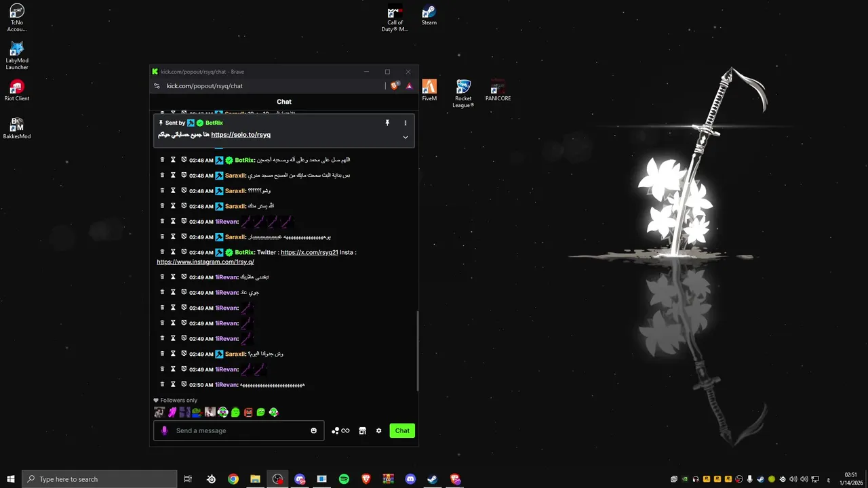Viewport: 868px width, 488px height.
Task: Click BotRix username in pinned message
Action: coord(214,123)
